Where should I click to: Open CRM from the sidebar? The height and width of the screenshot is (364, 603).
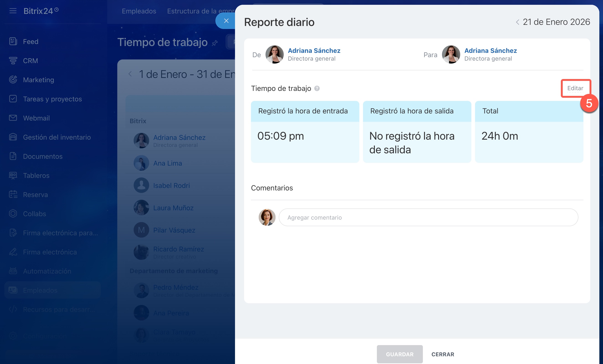pyautogui.click(x=30, y=60)
